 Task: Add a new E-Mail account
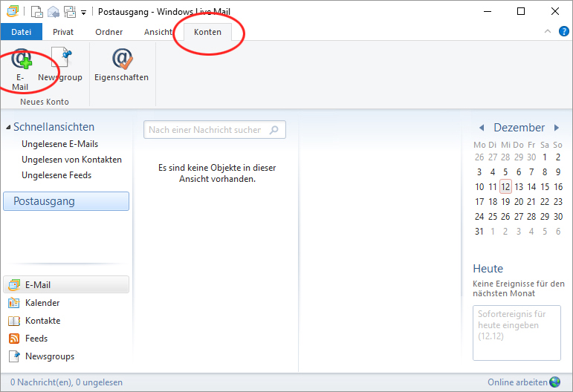pos(20,68)
